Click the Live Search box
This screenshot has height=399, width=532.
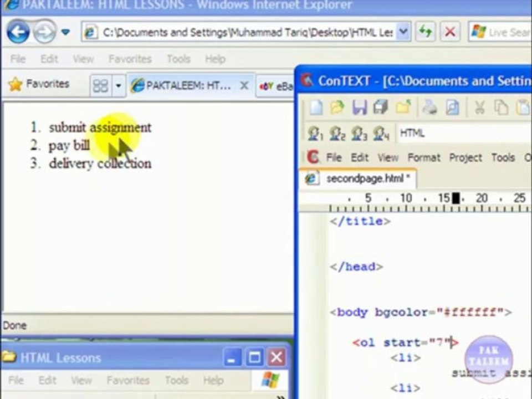coord(500,32)
